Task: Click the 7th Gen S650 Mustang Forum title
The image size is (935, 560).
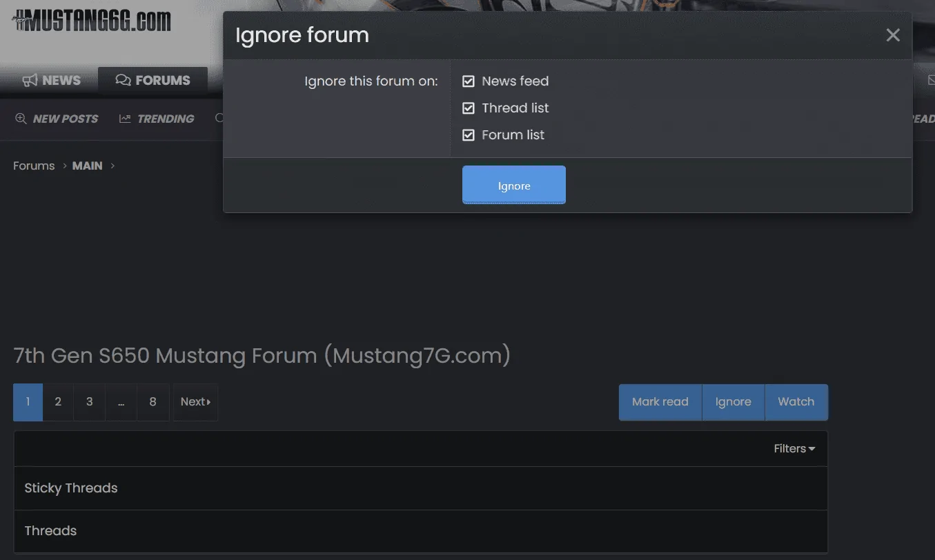Action: click(x=262, y=356)
